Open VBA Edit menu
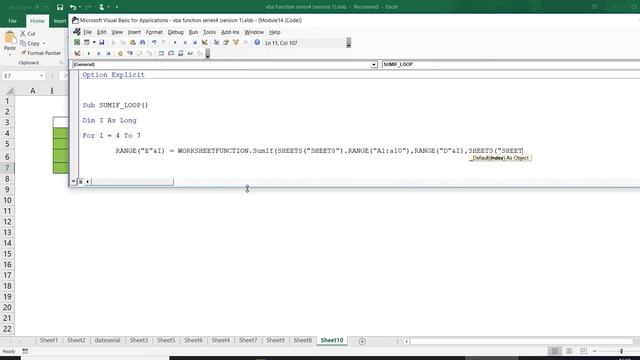This screenshot has height=360, width=640. (101, 32)
